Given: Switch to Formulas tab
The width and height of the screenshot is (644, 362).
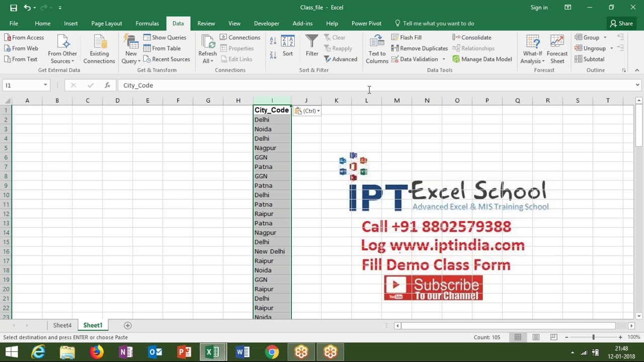Looking at the screenshot, I should (147, 23).
